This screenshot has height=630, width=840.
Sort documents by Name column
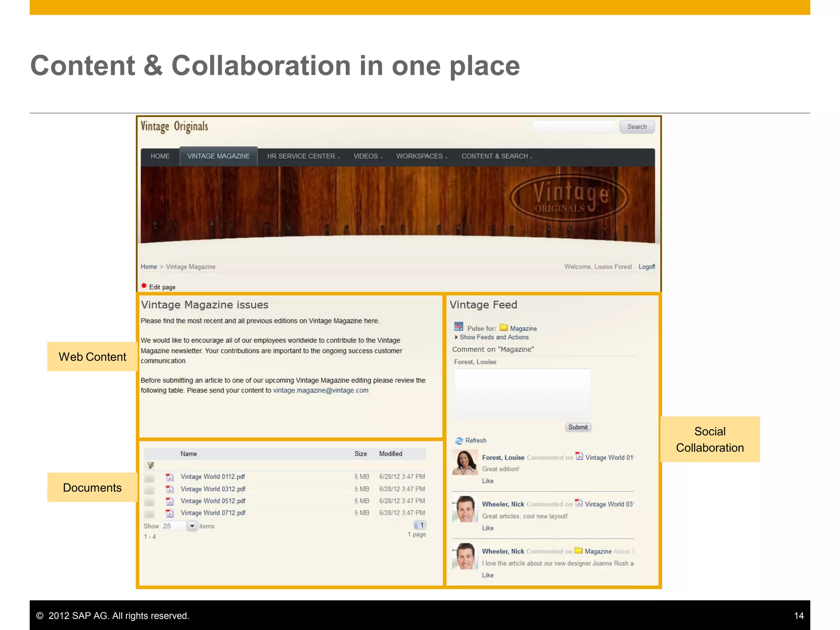[189, 454]
